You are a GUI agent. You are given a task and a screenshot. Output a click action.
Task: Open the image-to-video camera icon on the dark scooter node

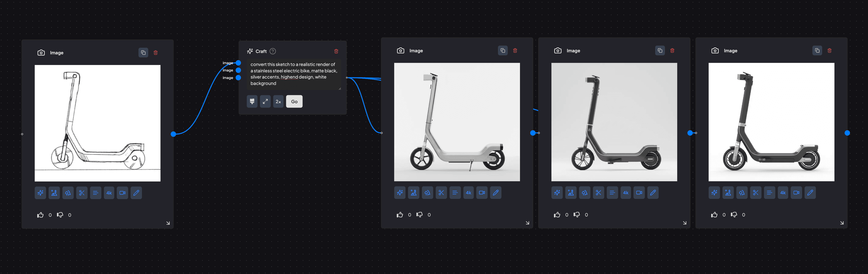point(639,192)
